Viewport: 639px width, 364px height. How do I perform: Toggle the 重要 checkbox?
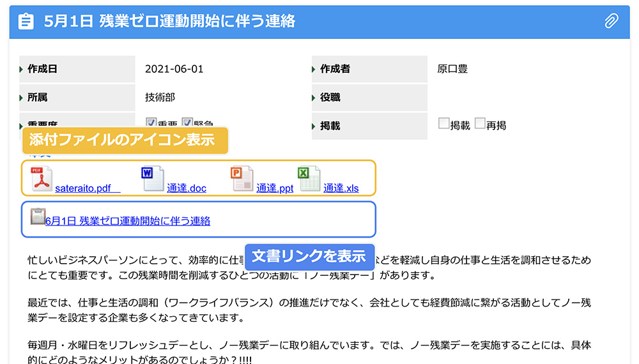tap(151, 123)
